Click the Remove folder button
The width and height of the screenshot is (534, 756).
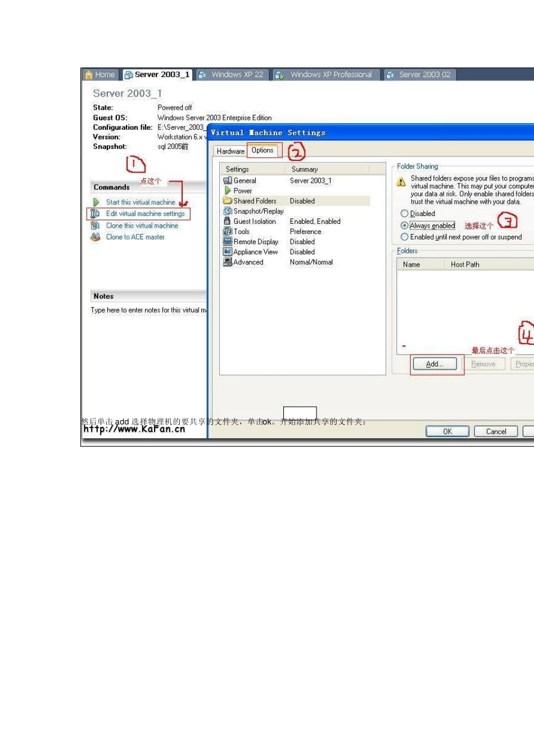point(483,364)
